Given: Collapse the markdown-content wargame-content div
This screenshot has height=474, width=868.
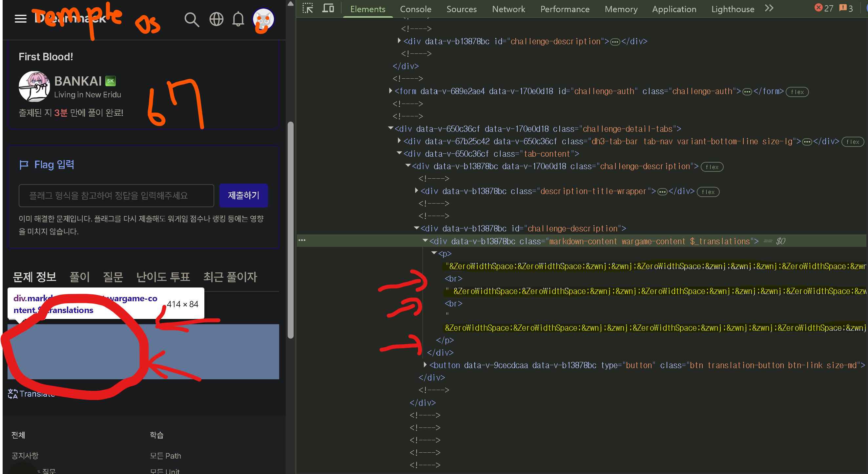Looking at the screenshot, I should point(425,241).
